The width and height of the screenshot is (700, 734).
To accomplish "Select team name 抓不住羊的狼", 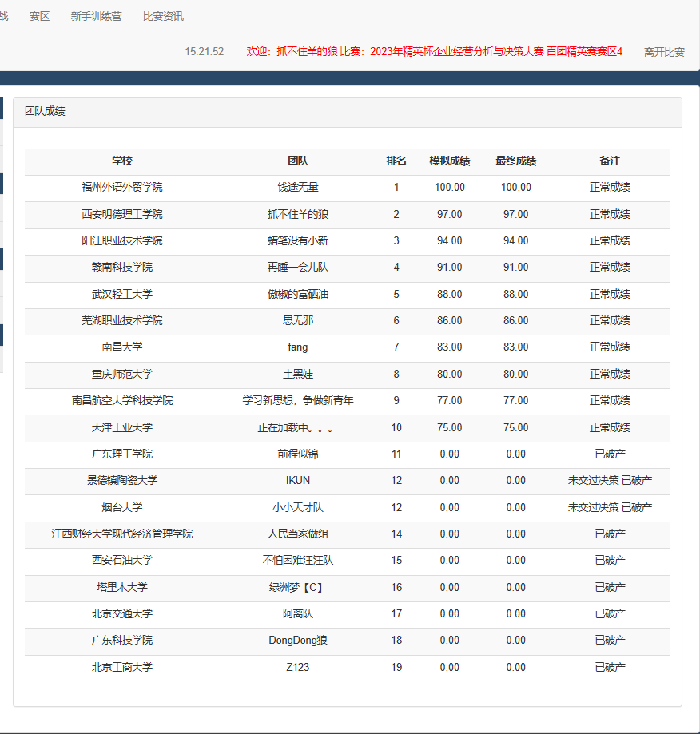I will (298, 214).
